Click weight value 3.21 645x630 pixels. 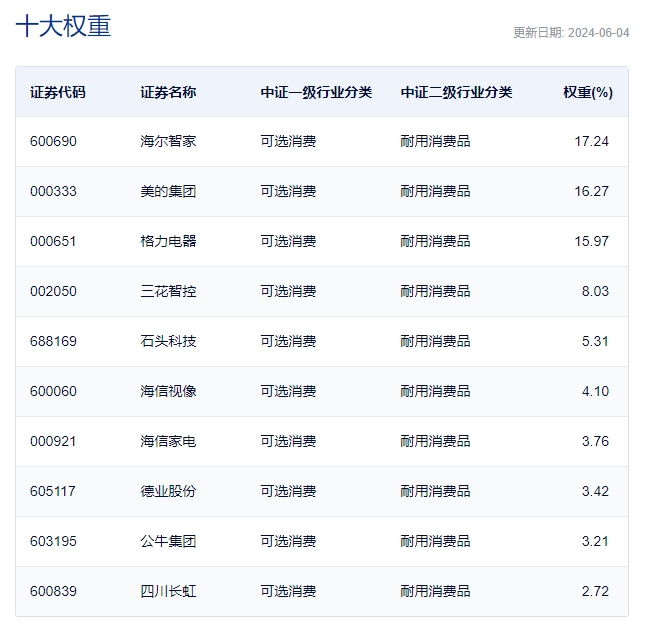[595, 542]
